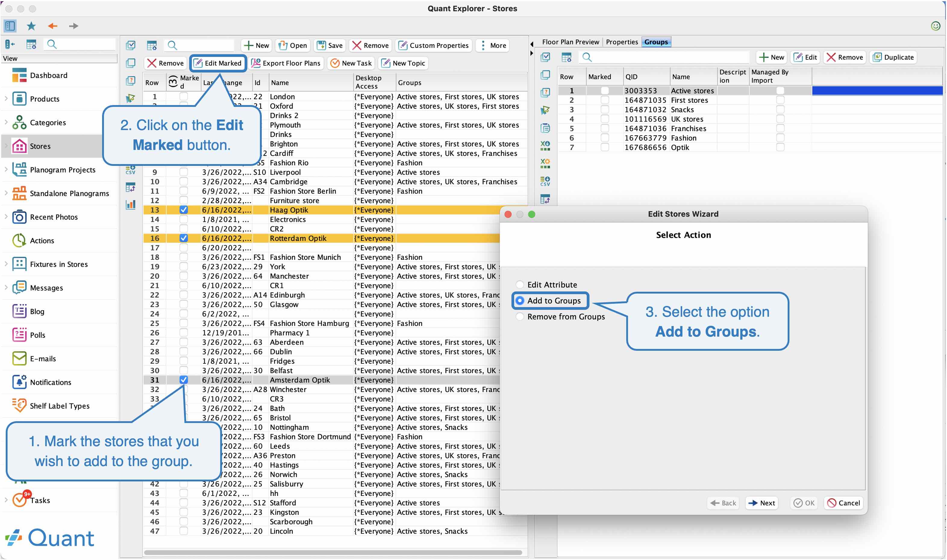Uncheck the Amsterdam Optik marked checkbox
947x560 pixels.
tap(183, 380)
